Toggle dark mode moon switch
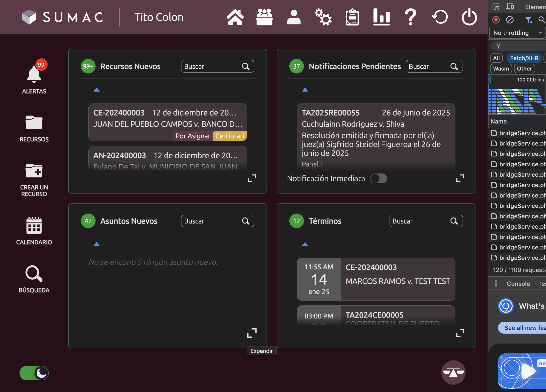The height and width of the screenshot is (392, 546). 34,373
